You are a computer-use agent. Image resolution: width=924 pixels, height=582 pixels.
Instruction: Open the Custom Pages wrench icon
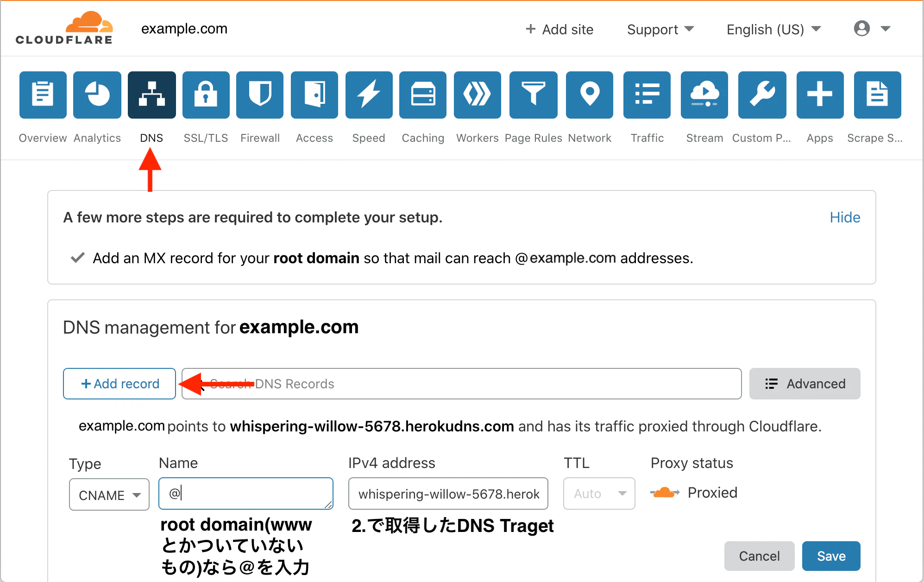click(762, 95)
